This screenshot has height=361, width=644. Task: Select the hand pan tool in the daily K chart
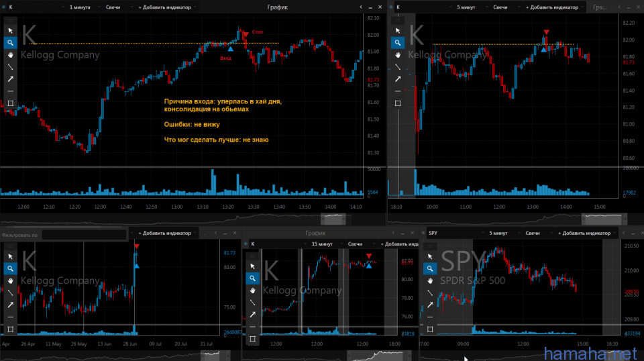click(10, 281)
